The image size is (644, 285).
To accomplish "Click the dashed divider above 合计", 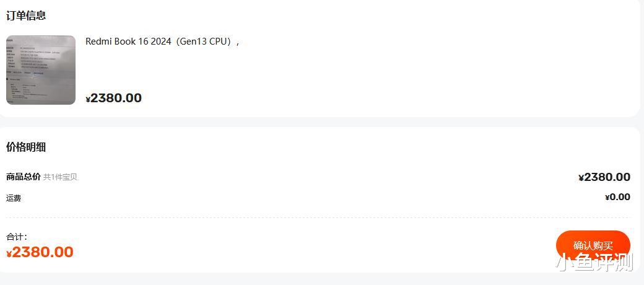I will coord(310,217).
